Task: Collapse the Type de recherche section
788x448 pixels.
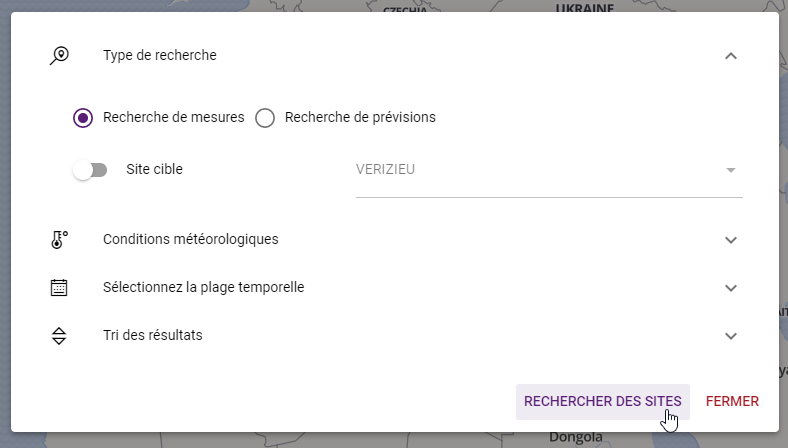Action: coord(731,55)
